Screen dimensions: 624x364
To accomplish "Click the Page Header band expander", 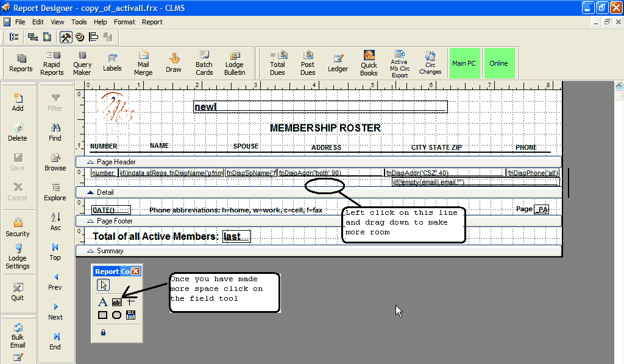I will [x=91, y=162].
